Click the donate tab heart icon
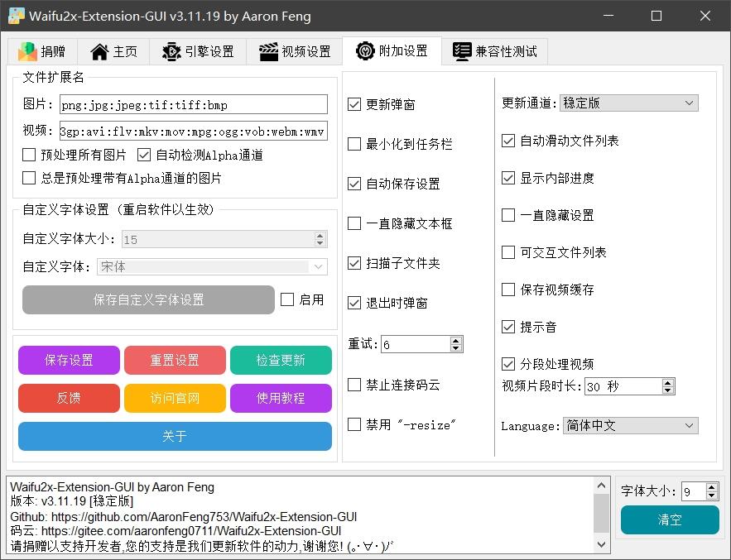731x560 pixels. coord(27,51)
